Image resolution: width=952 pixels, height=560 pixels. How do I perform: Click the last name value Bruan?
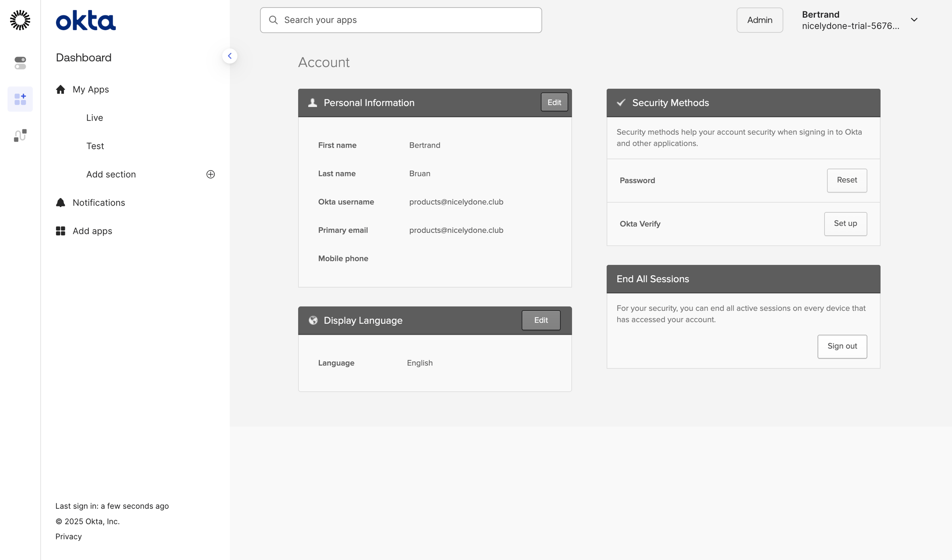point(420,173)
